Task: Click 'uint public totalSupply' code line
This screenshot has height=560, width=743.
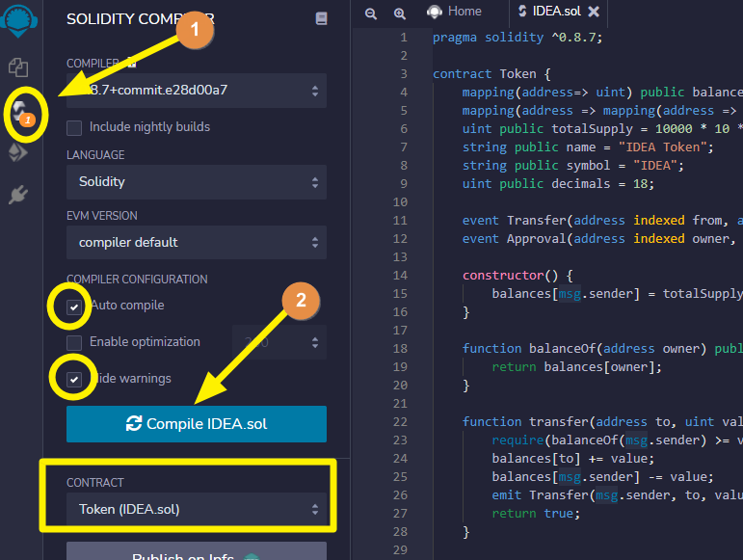Action: click(602, 129)
